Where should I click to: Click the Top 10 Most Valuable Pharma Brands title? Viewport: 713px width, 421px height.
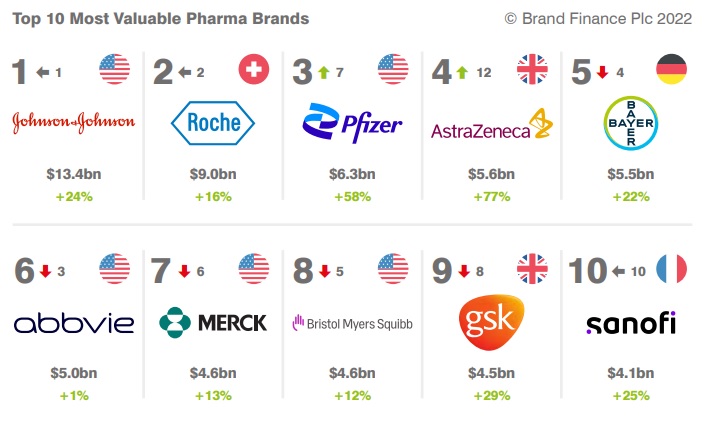click(x=161, y=19)
